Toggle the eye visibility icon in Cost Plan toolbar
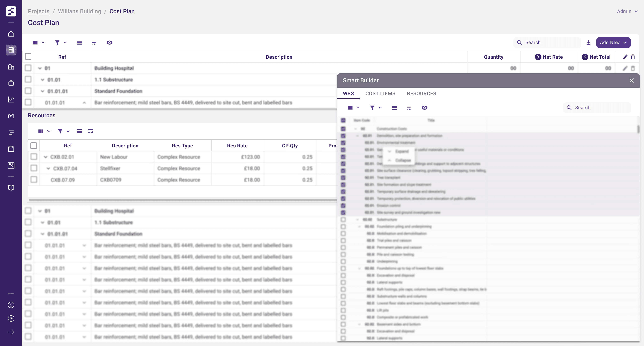The image size is (644, 346). pyautogui.click(x=109, y=42)
